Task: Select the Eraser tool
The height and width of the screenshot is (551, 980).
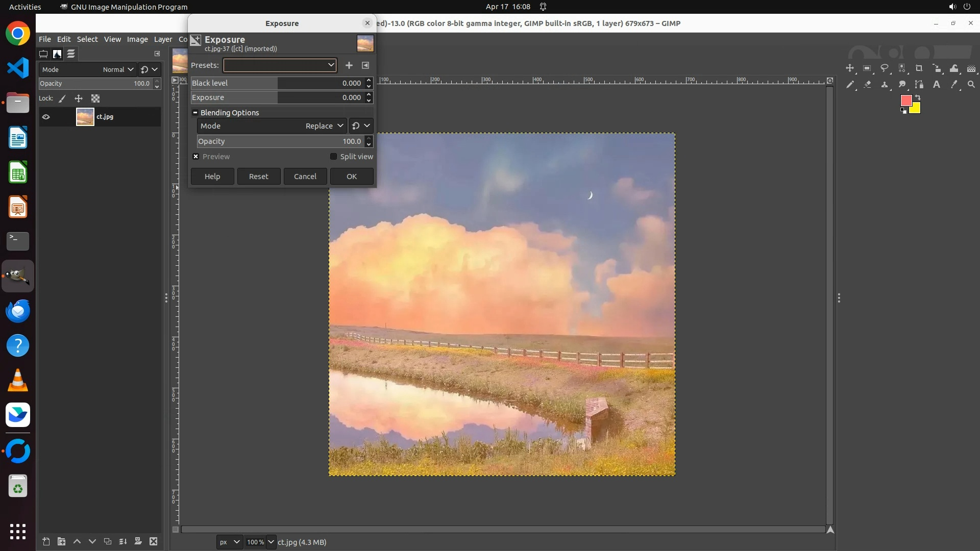Action: [x=867, y=85]
